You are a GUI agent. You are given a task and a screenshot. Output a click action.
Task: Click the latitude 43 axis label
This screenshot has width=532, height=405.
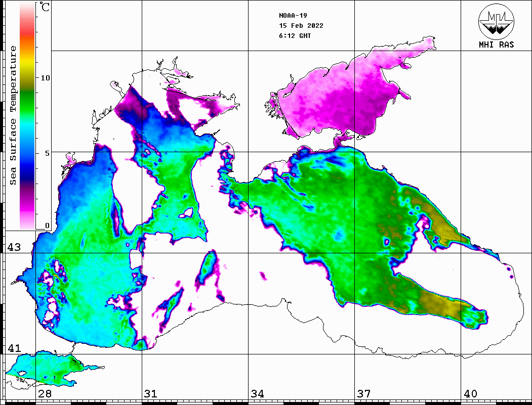coord(14,247)
